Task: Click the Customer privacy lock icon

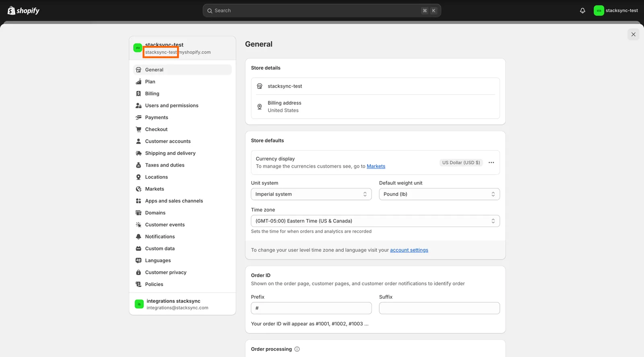Action: [x=138, y=272]
